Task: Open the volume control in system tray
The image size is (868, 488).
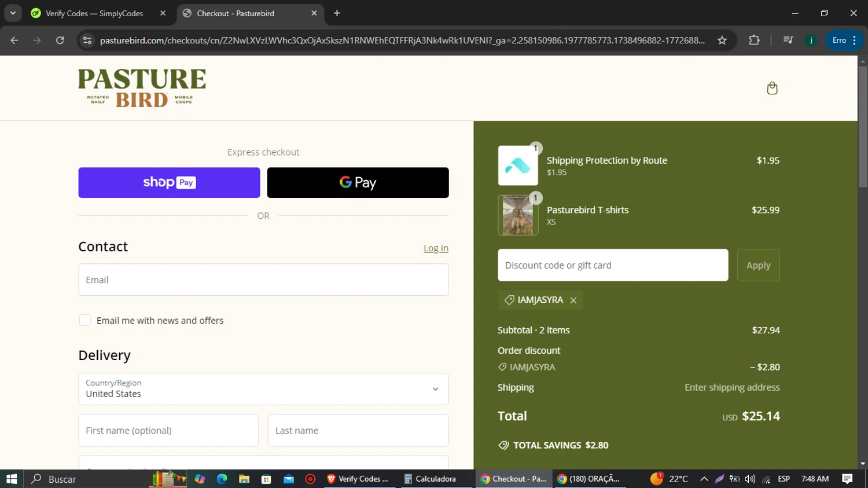Action: (x=750, y=479)
